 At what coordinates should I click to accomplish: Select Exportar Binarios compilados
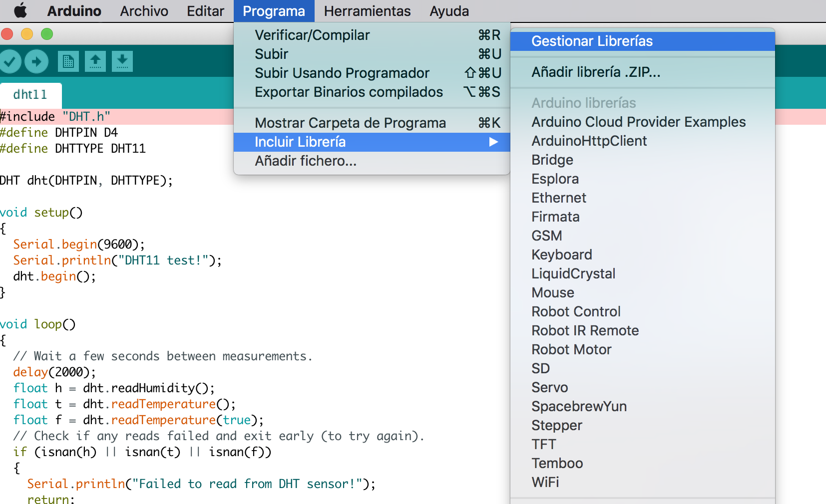[372, 92]
